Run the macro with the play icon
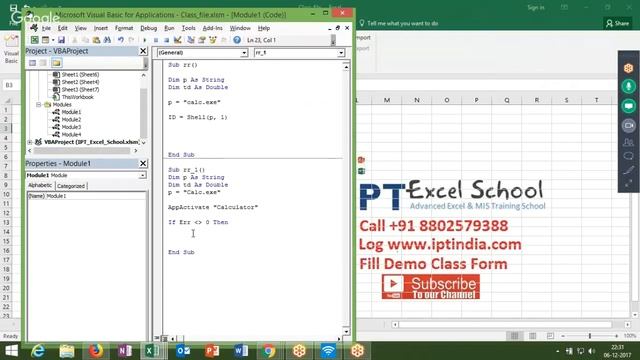Viewport: 640px width, 360px height. point(144,40)
